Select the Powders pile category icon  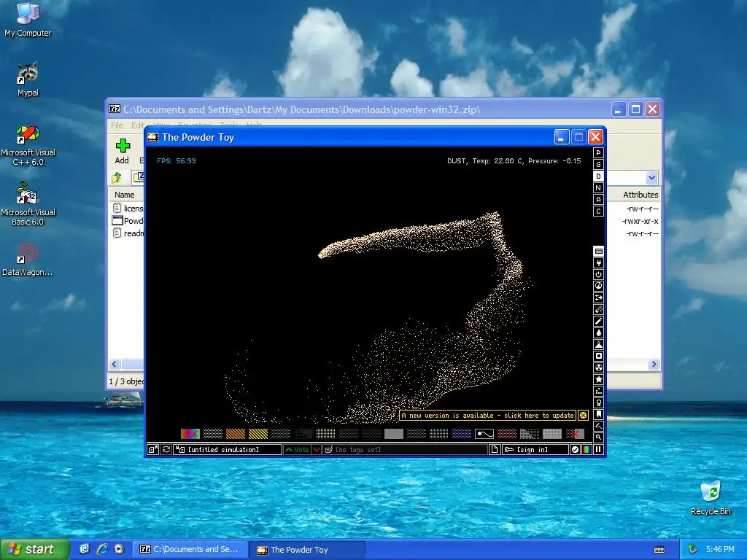598,344
